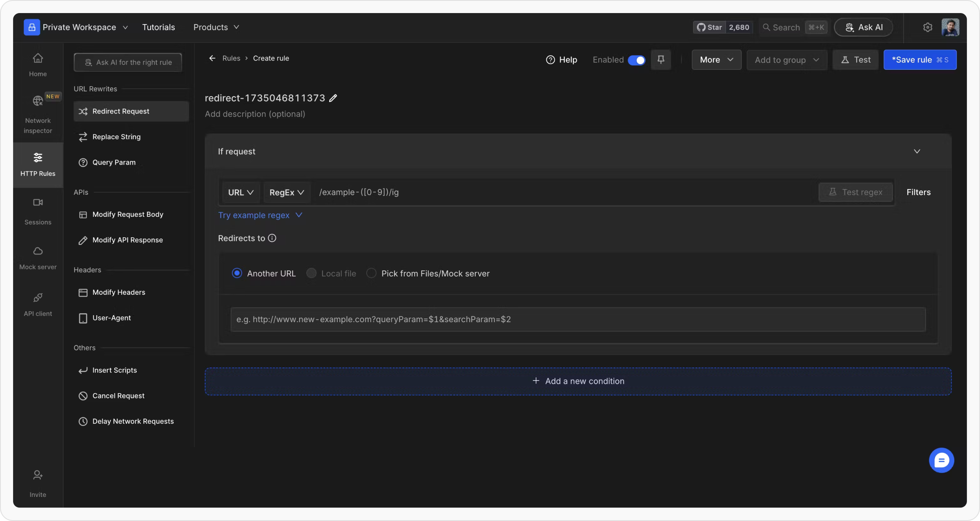Select Pick from Files/Mock server option
Viewport: 980px width, 521px height.
[x=371, y=273]
